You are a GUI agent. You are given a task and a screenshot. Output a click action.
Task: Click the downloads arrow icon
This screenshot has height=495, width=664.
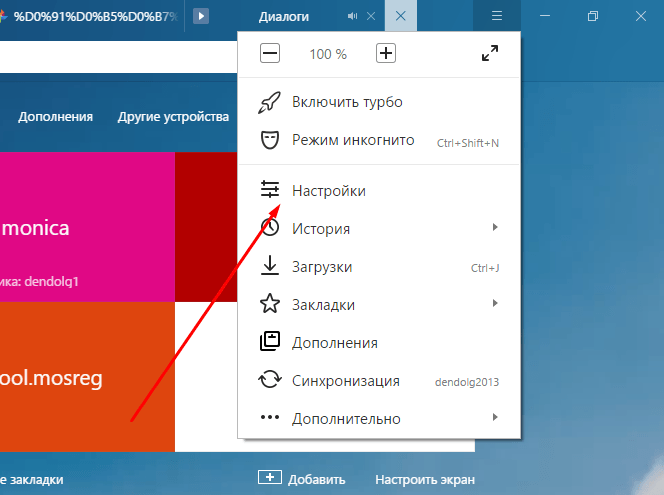click(x=270, y=265)
